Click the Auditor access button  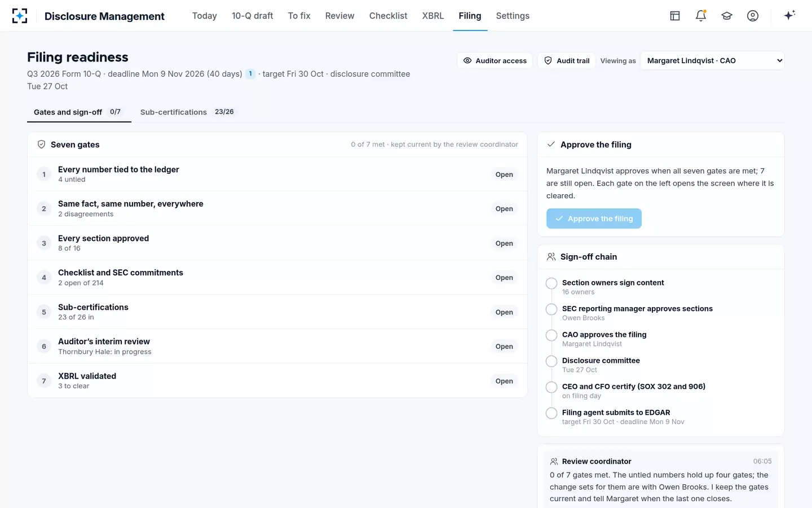(x=495, y=60)
